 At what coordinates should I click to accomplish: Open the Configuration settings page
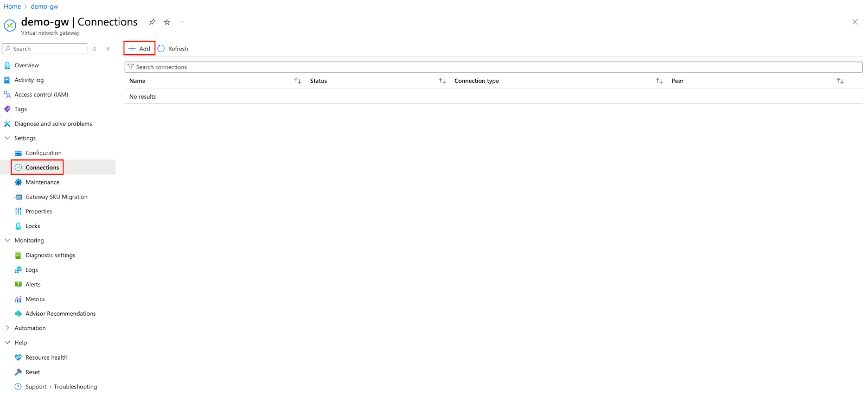pyautogui.click(x=43, y=153)
